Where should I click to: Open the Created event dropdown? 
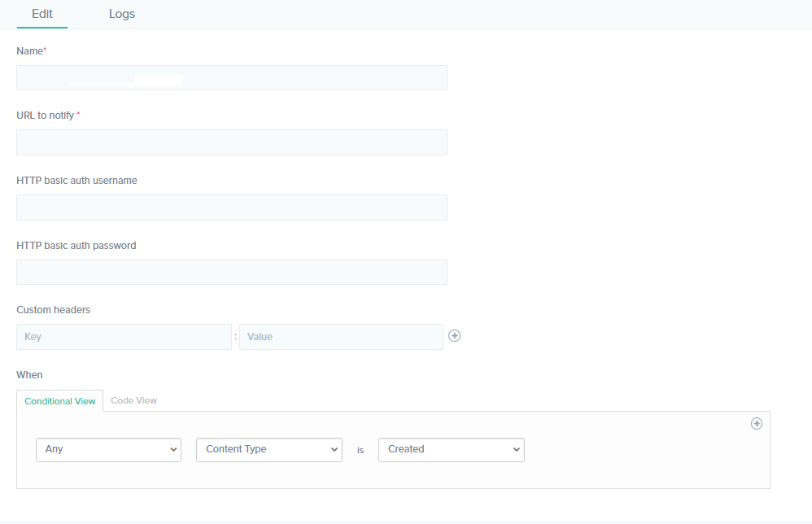452,449
